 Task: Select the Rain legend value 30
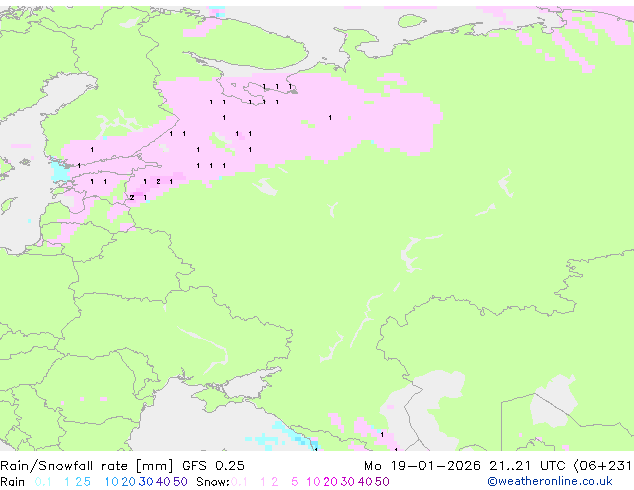[146, 482]
